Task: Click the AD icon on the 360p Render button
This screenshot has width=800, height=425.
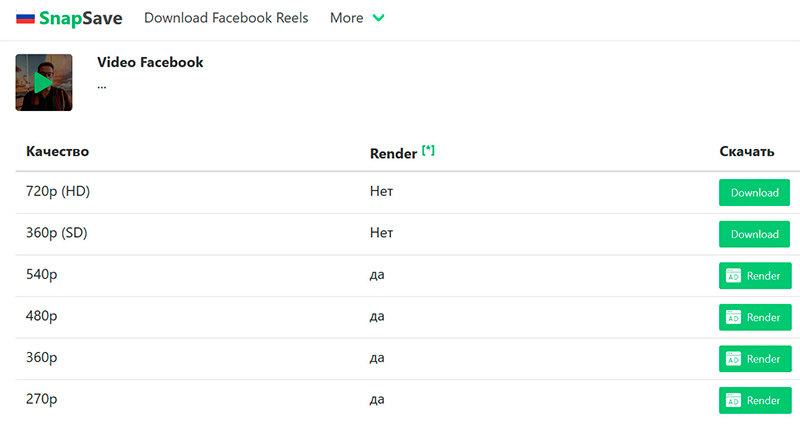Action: click(733, 359)
